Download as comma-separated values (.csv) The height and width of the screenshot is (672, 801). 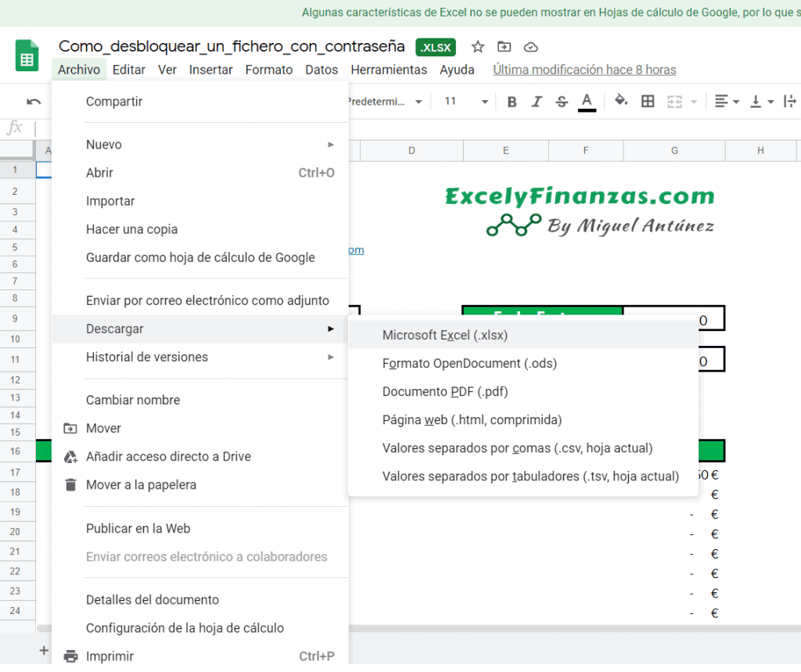pyautogui.click(x=523, y=448)
